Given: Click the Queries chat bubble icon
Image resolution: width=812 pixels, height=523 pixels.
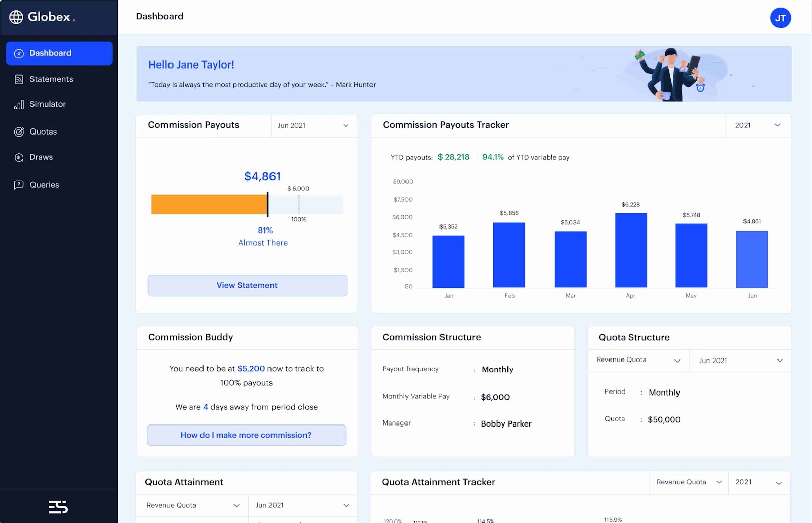Looking at the screenshot, I should tap(19, 185).
